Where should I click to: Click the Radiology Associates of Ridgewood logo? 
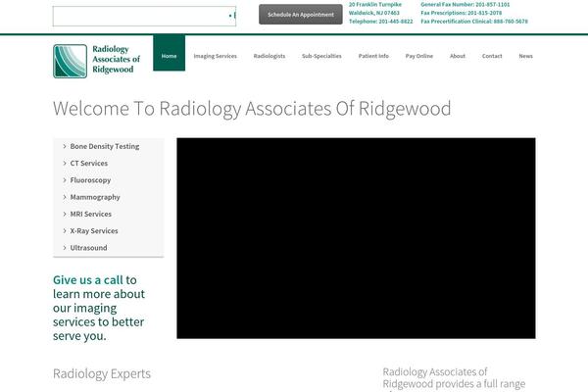[96, 61]
